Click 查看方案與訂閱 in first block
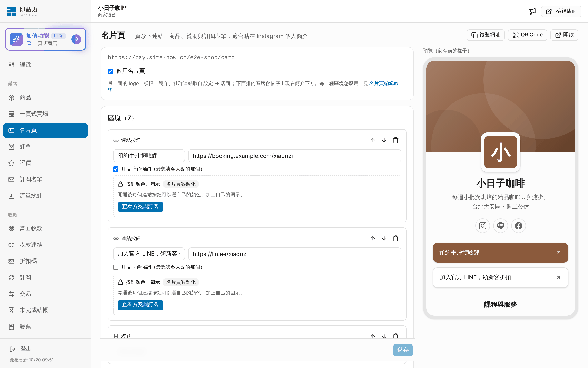This screenshot has width=588, height=368. [x=140, y=207]
